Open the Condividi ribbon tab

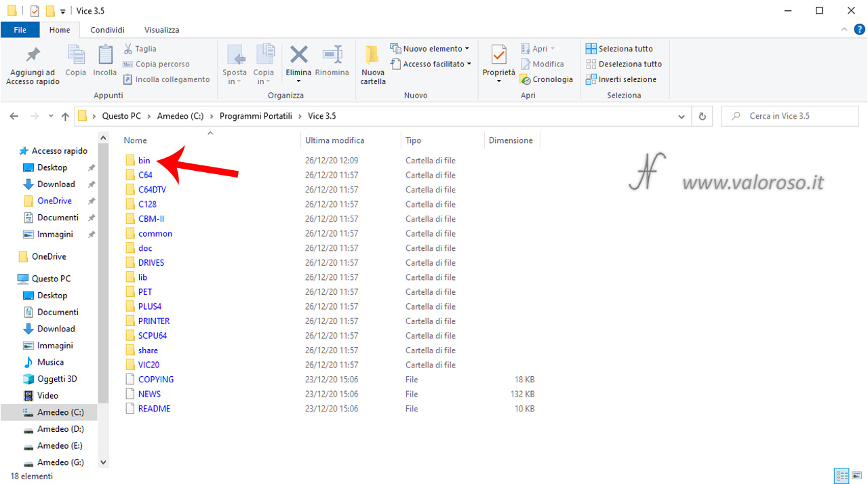click(x=107, y=30)
